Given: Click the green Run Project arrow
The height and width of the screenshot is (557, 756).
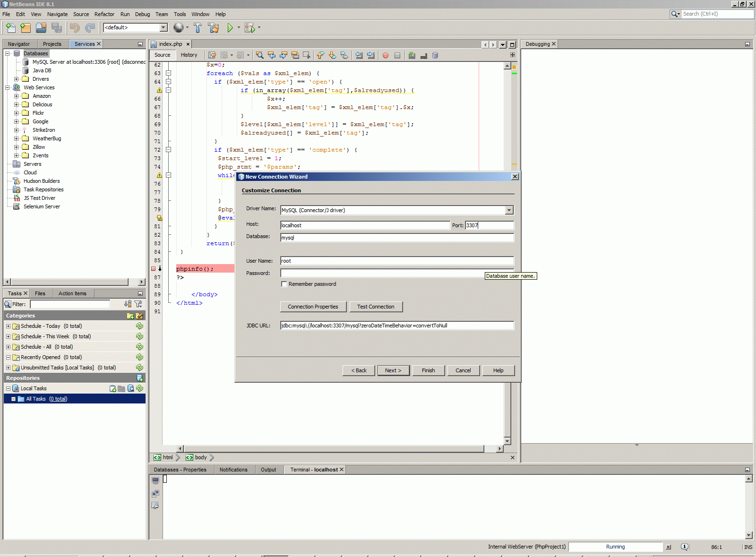Looking at the screenshot, I should pyautogui.click(x=230, y=28).
